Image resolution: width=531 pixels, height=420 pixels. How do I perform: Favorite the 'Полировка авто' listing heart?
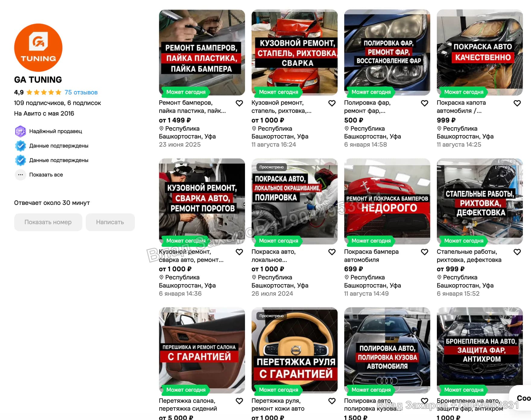424,401
